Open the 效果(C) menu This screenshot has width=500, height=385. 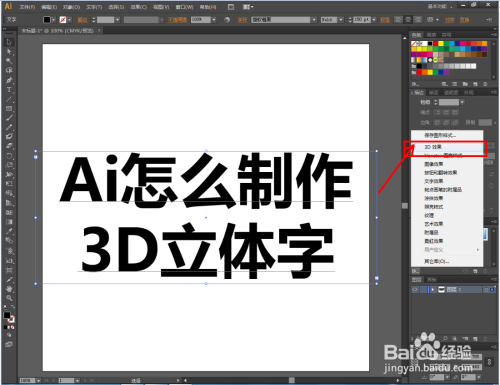pos(139,7)
